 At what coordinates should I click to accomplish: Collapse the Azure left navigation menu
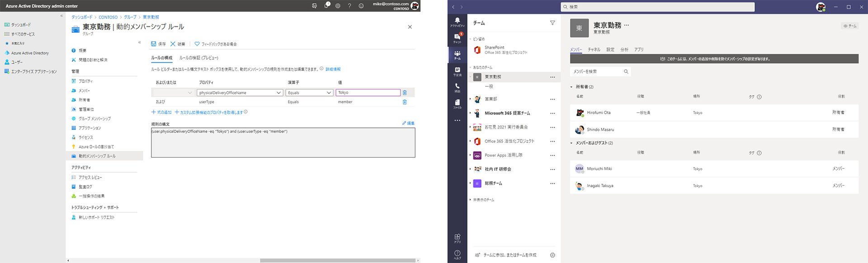(61, 16)
